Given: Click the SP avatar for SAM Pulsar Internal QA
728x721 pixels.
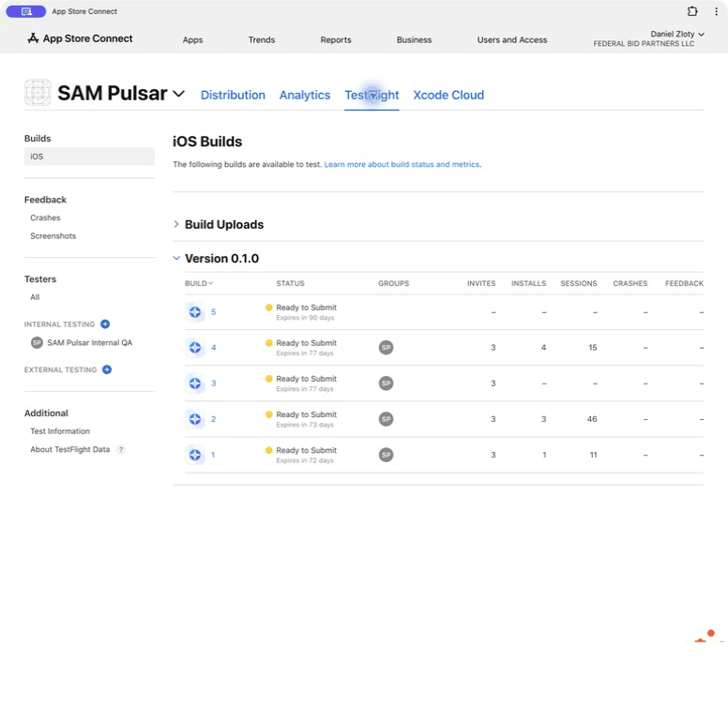Looking at the screenshot, I should [37, 342].
